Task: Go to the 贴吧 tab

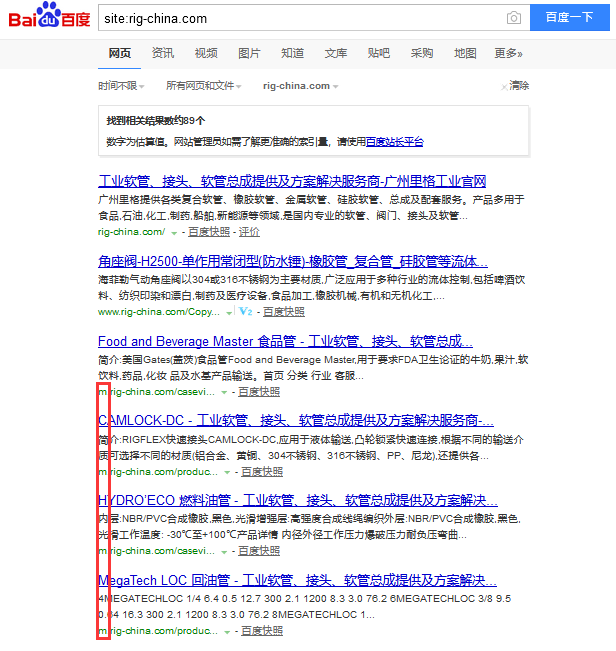Action: 379,54
